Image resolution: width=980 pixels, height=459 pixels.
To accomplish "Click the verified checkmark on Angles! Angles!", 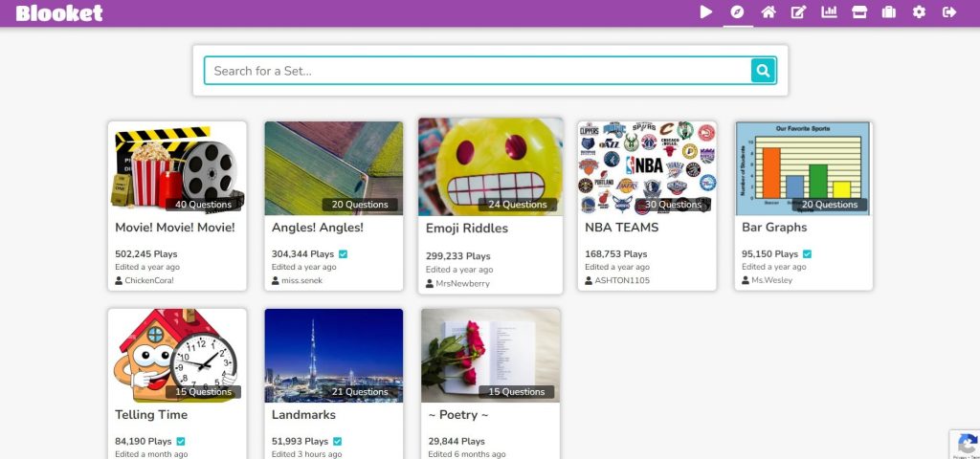I will (x=344, y=254).
